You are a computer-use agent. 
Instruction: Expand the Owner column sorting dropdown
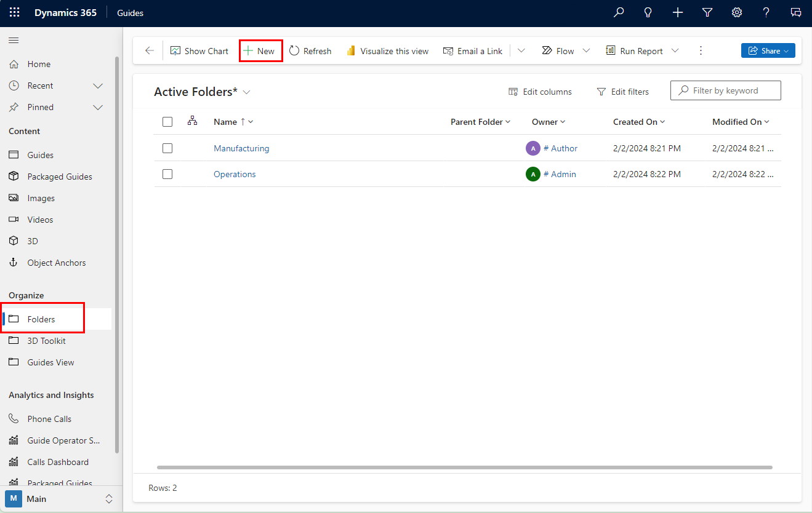click(563, 121)
